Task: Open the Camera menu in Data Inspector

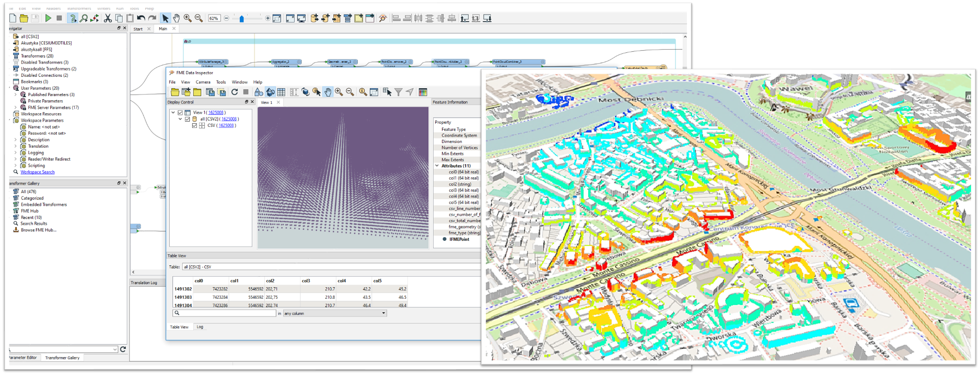Action: pyautogui.click(x=203, y=82)
